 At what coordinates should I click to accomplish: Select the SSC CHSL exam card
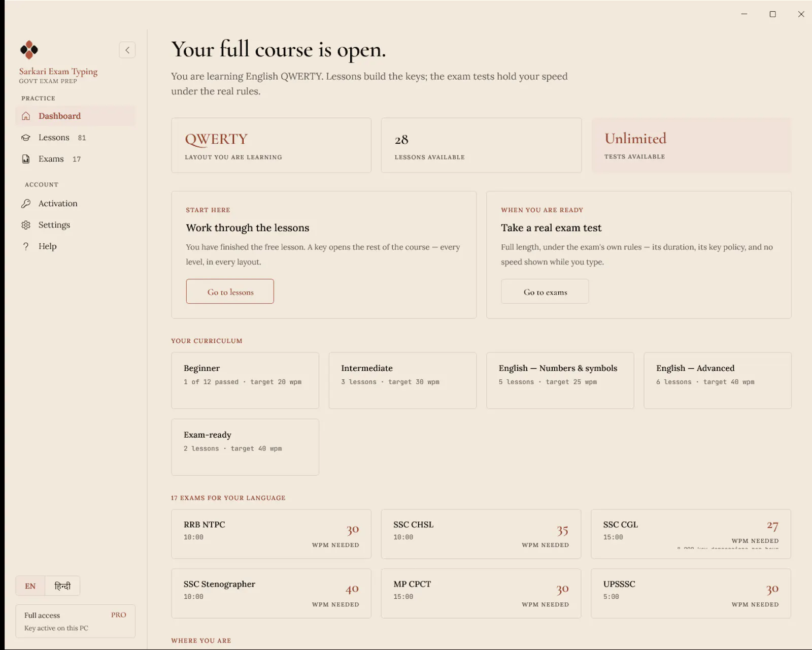(x=481, y=534)
